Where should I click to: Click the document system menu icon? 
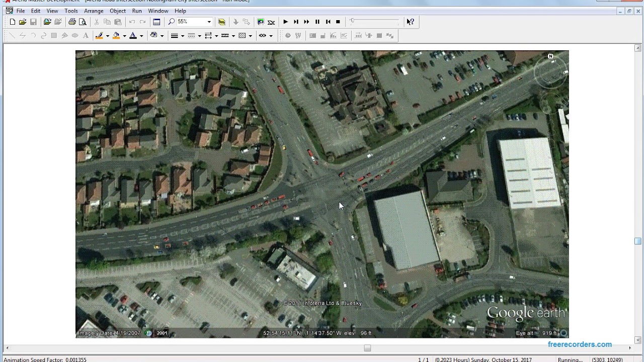tap(9, 11)
